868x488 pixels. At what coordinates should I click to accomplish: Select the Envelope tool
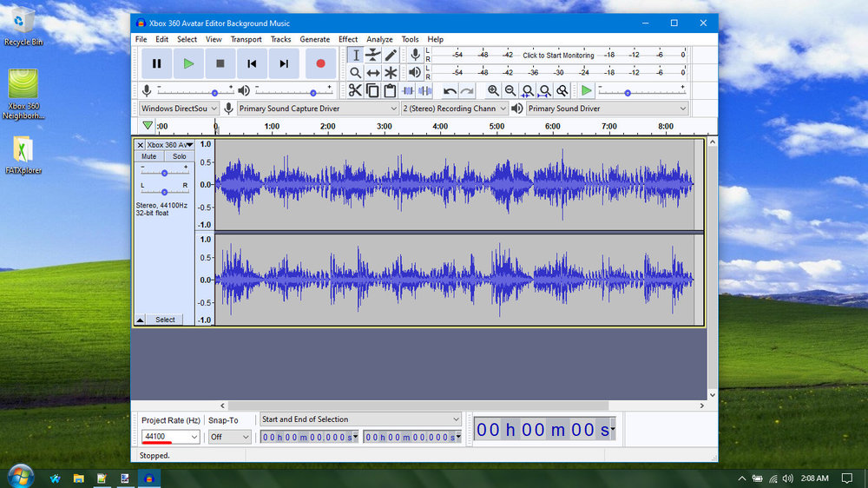pyautogui.click(x=373, y=55)
